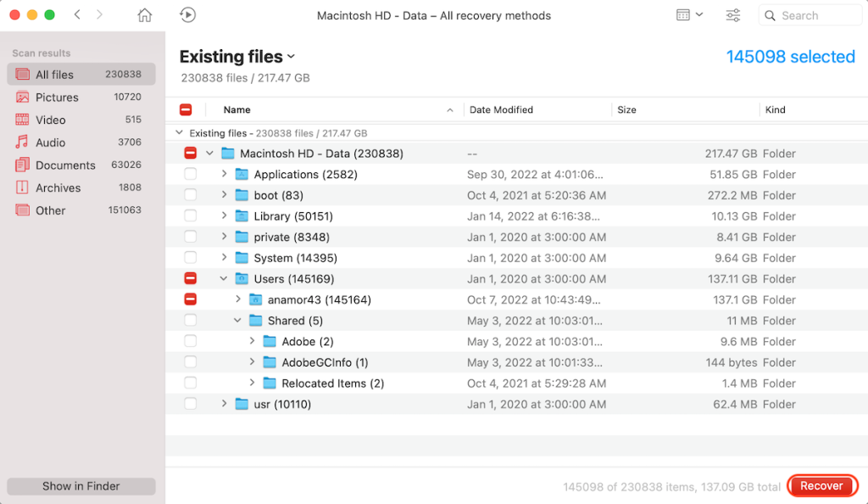Check the Library folder checkbox
Image resolution: width=868 pixels, height=504 pixels.
click(191, 216)
